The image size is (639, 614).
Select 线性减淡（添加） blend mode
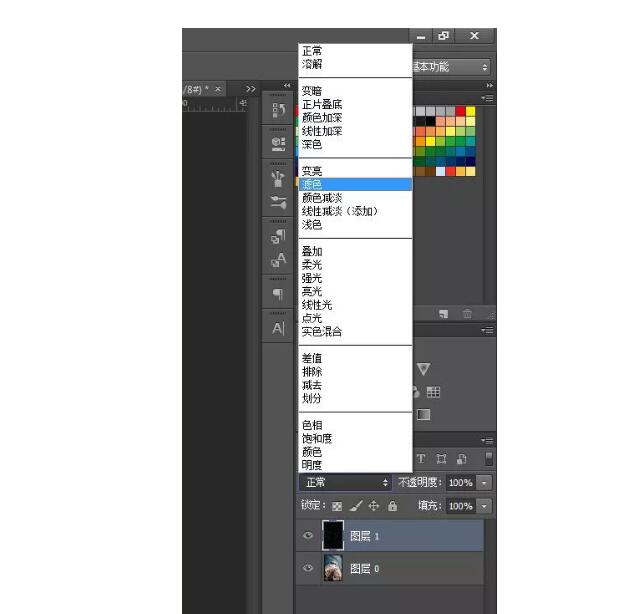[340, 211]
